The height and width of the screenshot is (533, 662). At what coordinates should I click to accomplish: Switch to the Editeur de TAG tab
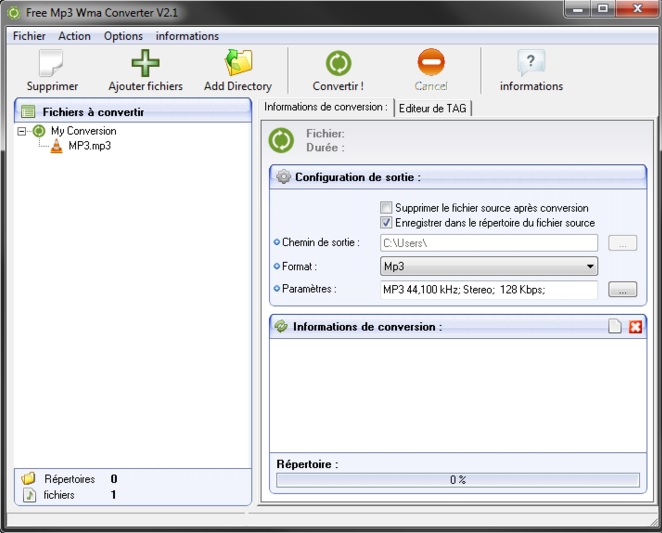tap(433, 109)
